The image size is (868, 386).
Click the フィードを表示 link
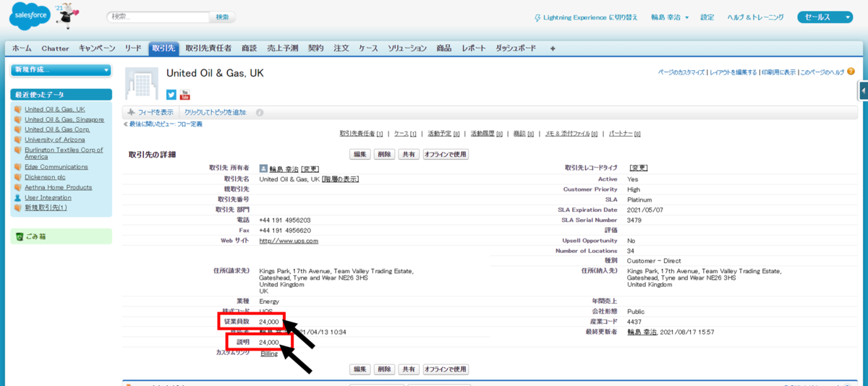point(156,112)
